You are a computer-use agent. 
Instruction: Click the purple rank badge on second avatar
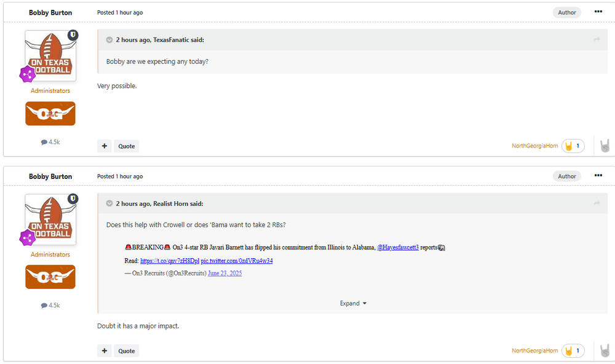(x=27, y=238)
